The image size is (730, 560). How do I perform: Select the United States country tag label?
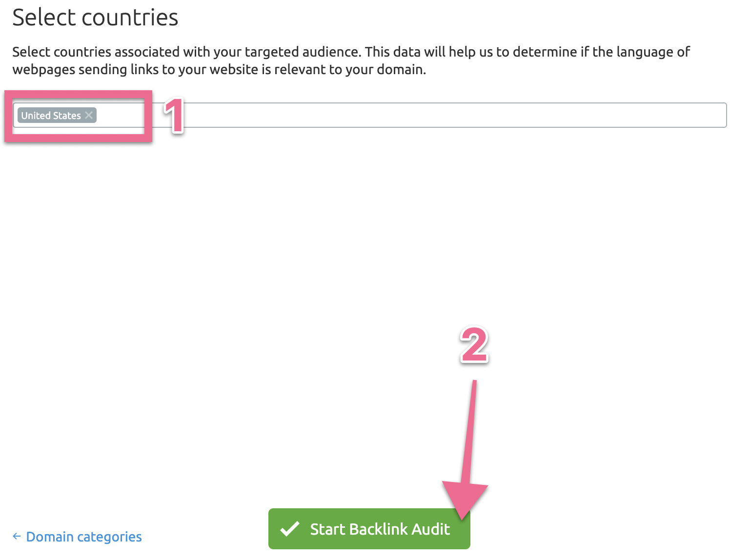(x=51, y=116)
